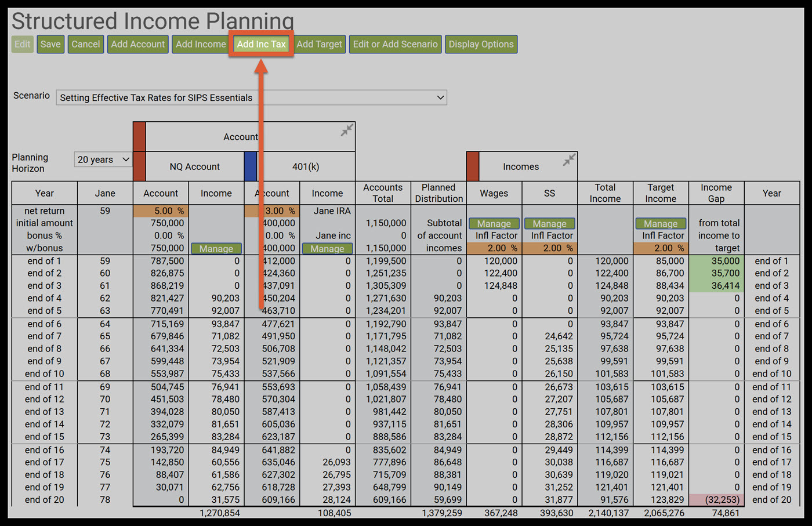
Task: Click the SS column header
Action: tap(550, 193)
